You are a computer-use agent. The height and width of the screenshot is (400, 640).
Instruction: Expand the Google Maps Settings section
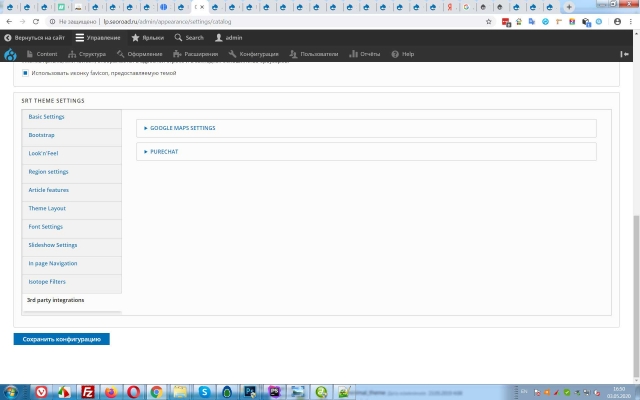coord(180,128)
